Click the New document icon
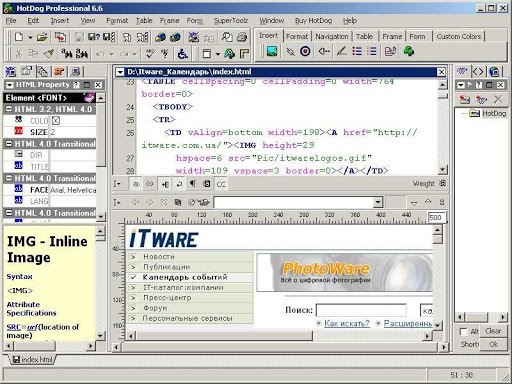 [x=19, y=37]
